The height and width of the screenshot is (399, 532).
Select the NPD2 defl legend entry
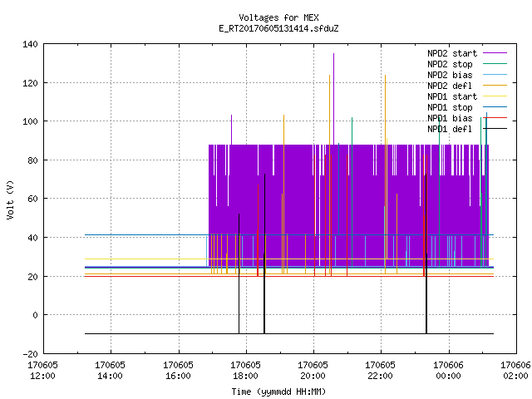pos(450,86)
